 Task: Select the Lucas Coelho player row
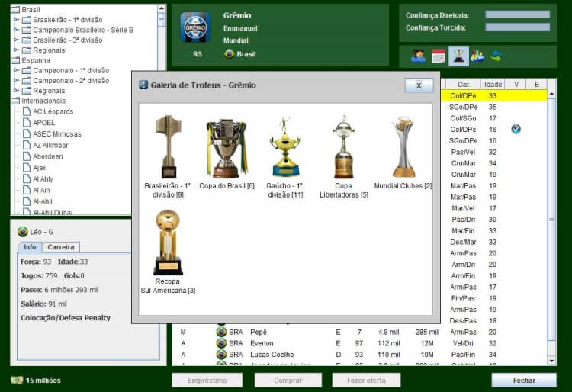coord(359,355)
